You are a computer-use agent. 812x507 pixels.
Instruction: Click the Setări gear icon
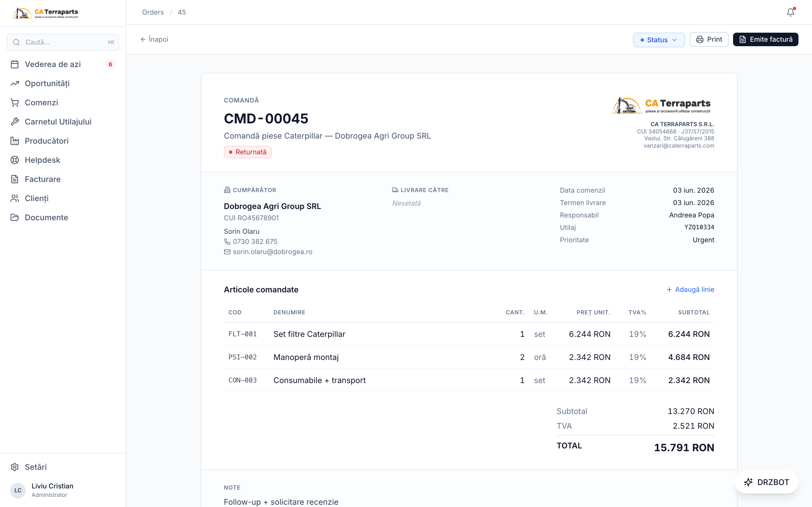(x=14, y=467)
